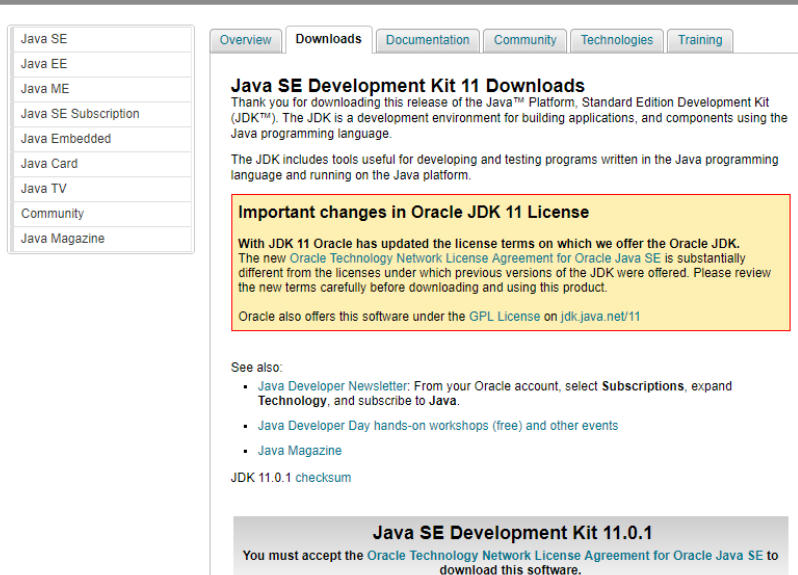Visit the jdk.java.net/11 link
Viewport: 798px width, 575px height.
pos(600,316)
